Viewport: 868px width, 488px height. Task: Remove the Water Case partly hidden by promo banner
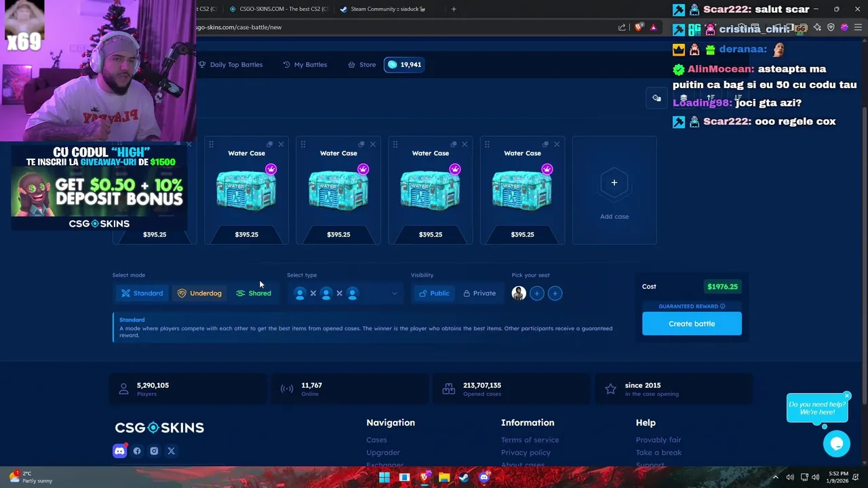click(189, 144)
